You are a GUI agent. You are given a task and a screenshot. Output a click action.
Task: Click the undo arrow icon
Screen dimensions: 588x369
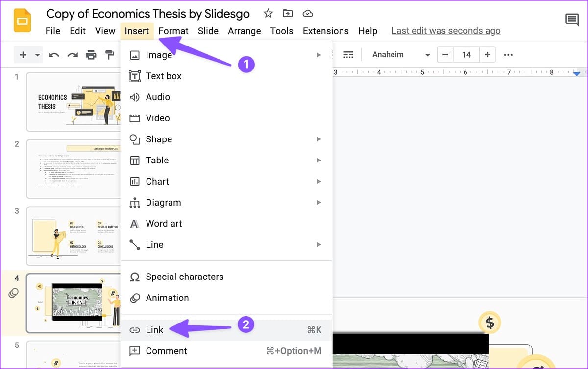click(x=54, y=55)
